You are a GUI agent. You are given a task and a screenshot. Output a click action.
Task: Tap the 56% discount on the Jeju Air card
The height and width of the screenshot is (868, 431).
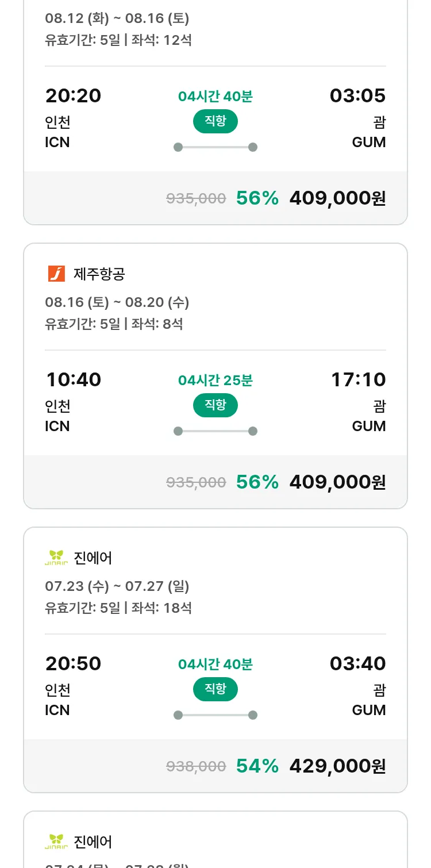257,482
